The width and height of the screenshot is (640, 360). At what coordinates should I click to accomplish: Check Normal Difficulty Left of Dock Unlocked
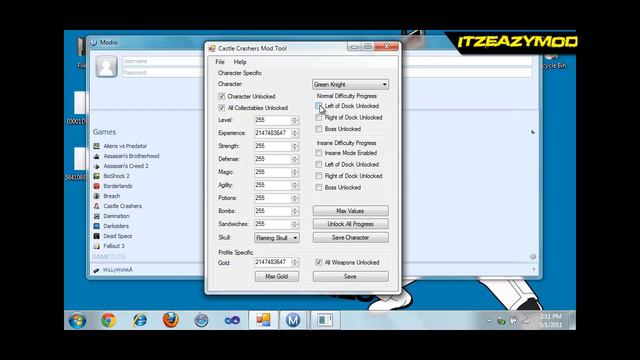pyautogui.click(x=319, y=106)
